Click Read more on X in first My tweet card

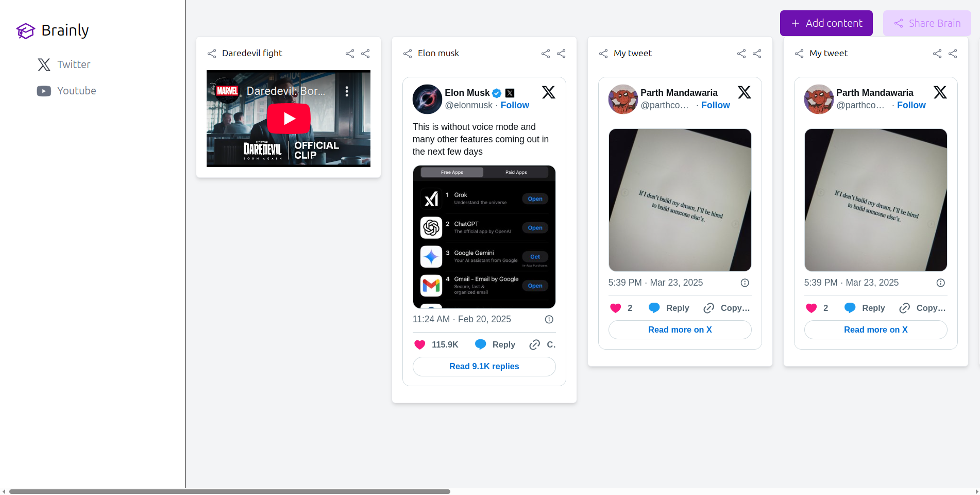point(680,330)
